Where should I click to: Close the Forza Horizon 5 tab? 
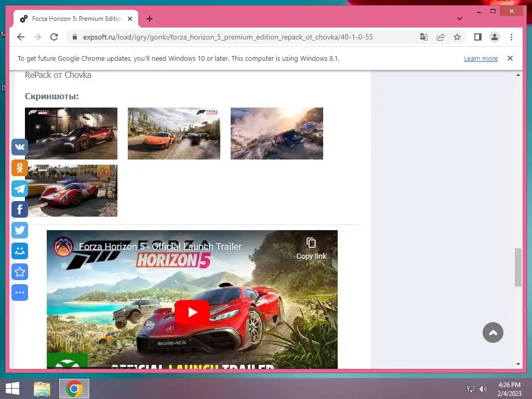coord(129,19)
